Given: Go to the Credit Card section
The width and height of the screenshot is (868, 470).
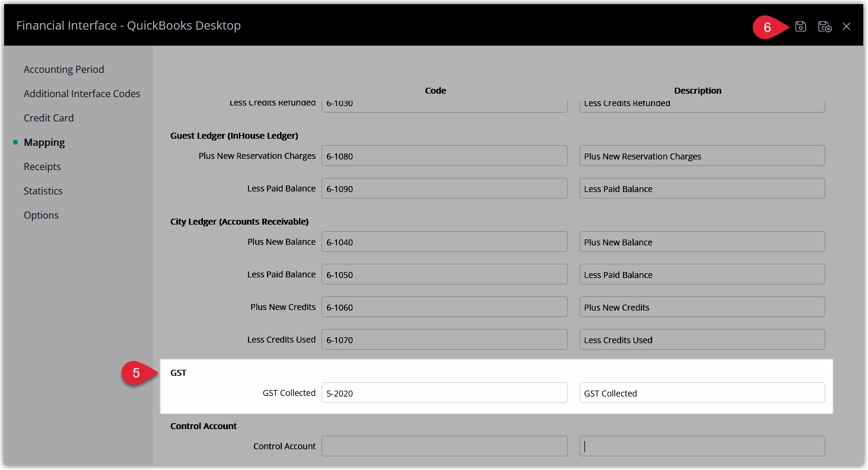Looking at the screenshot, I should 49,118.
